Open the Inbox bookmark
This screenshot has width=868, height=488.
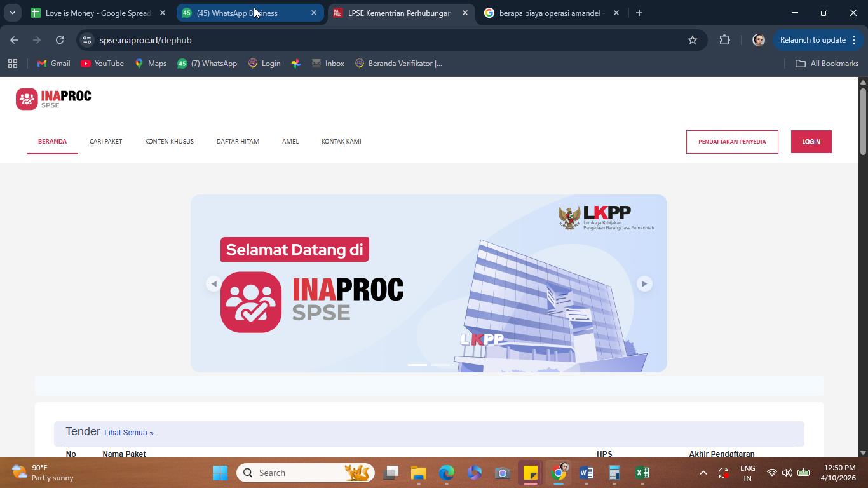[328, 64]
